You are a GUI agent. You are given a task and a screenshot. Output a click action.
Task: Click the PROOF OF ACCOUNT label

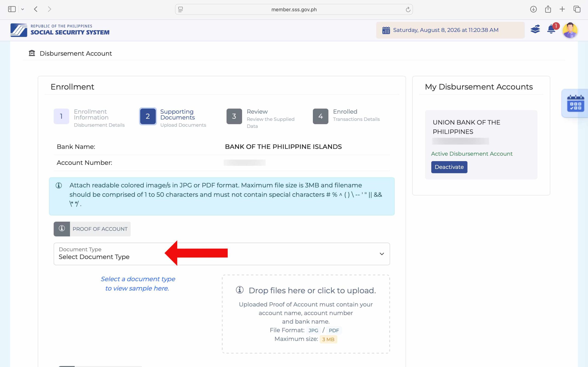point(100,229)
